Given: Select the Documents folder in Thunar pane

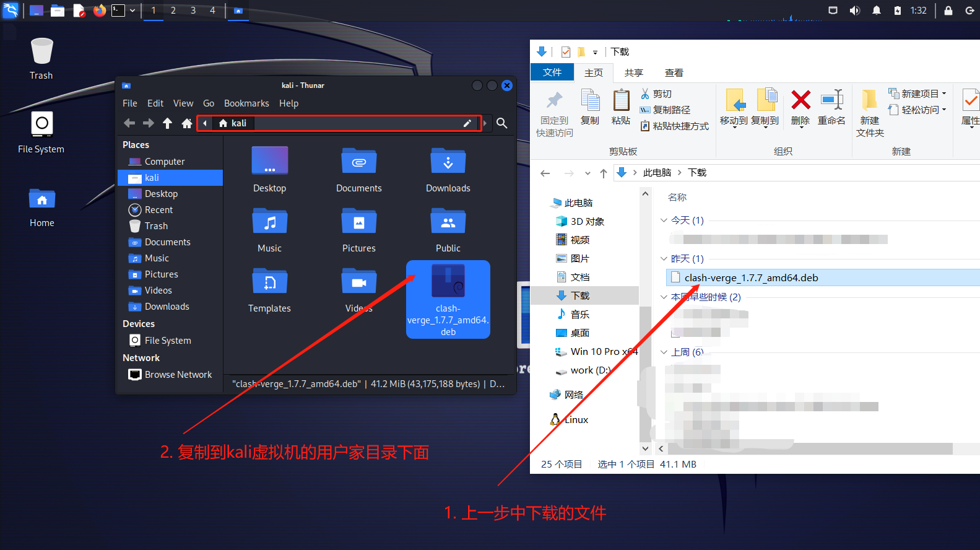Looking at the screenshot, I should tap(359, 169).
